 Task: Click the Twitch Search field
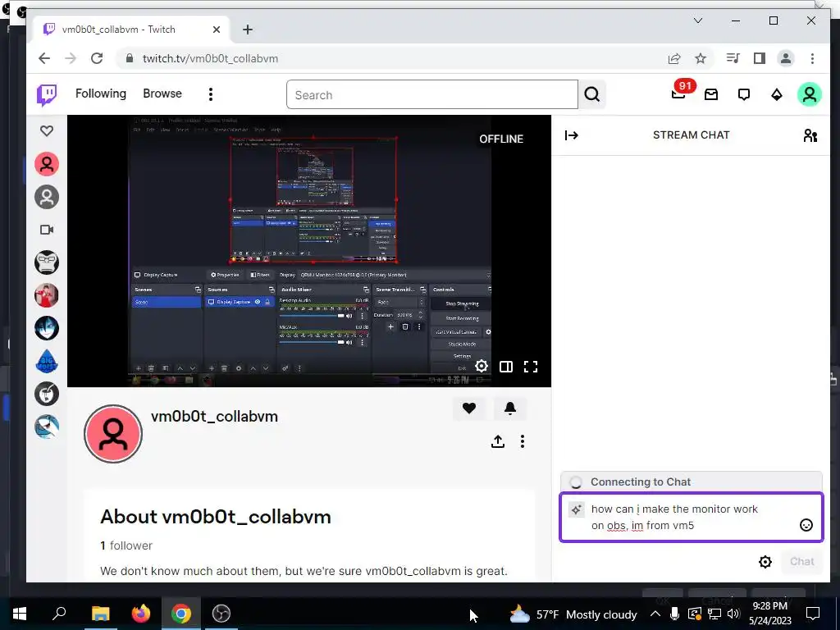coord(431,95)
